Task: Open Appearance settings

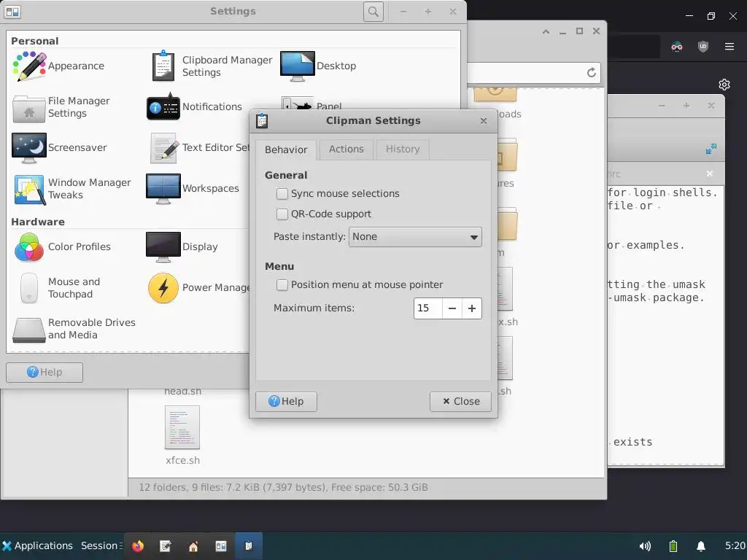Action: click(x=58, y=66)
